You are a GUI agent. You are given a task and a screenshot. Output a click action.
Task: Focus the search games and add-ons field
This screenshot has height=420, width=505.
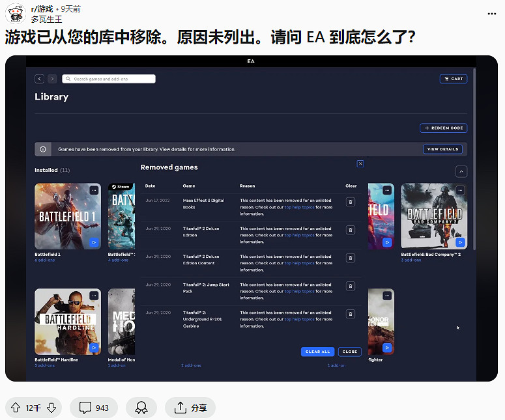[109, 79]
